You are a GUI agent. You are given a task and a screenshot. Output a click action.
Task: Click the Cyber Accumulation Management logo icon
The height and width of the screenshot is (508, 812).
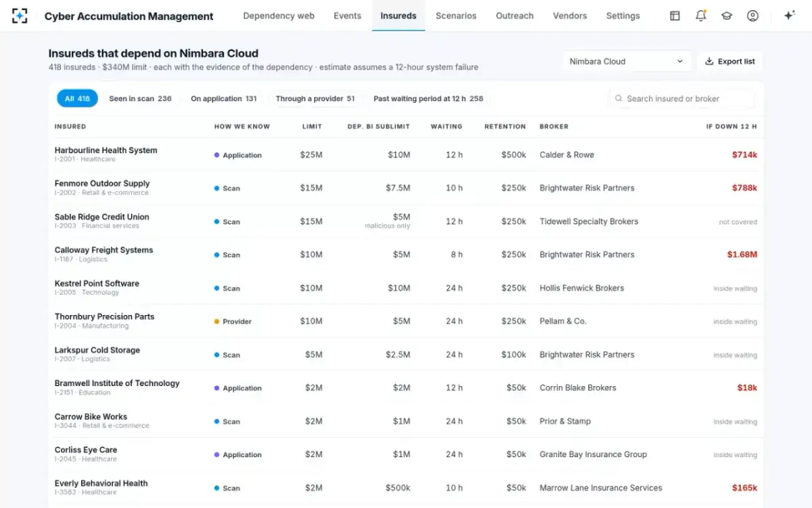click(20, 16)
